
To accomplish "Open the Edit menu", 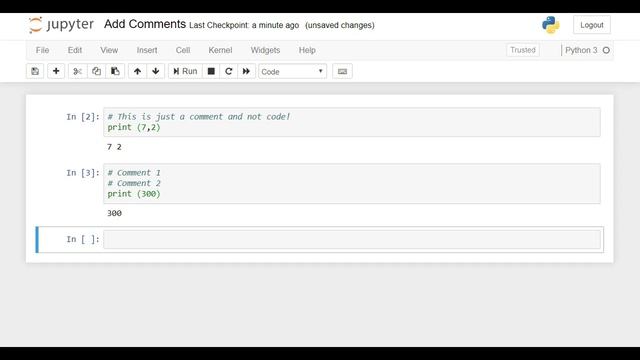I will pos(75,50).
